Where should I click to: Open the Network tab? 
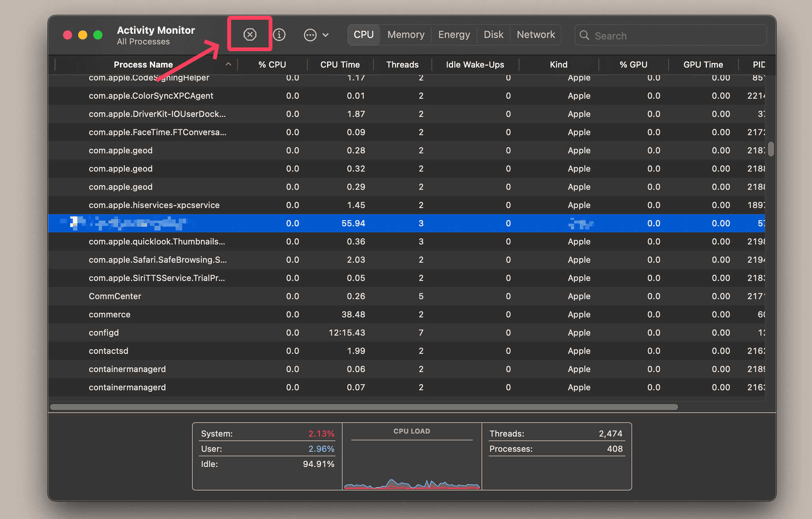coord(536,35)
